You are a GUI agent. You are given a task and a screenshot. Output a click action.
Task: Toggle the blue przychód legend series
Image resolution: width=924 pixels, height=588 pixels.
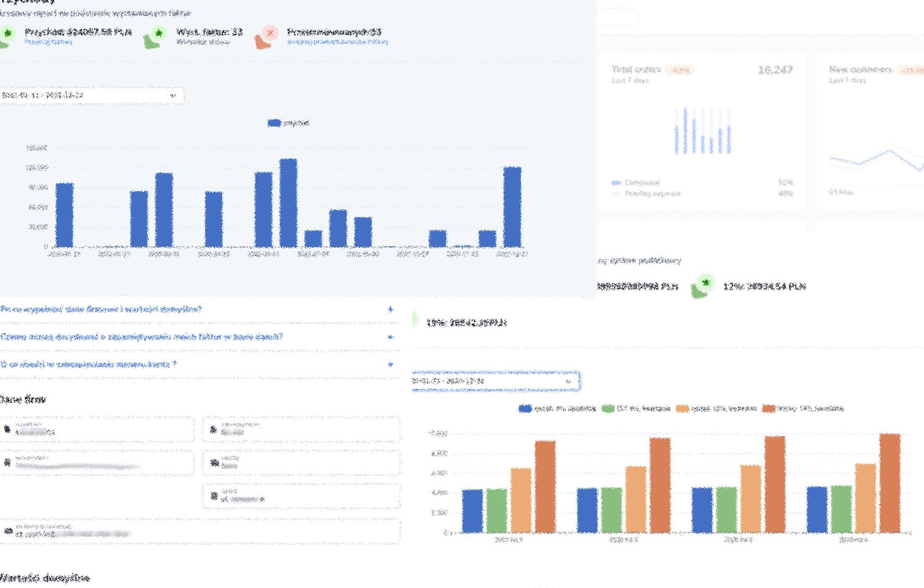274,123
